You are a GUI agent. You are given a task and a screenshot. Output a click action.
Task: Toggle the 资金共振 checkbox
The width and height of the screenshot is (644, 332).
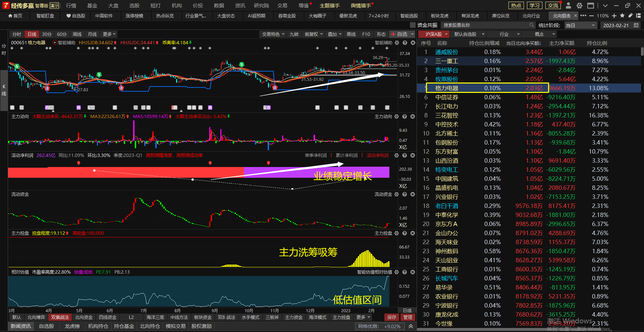[413, 25]
